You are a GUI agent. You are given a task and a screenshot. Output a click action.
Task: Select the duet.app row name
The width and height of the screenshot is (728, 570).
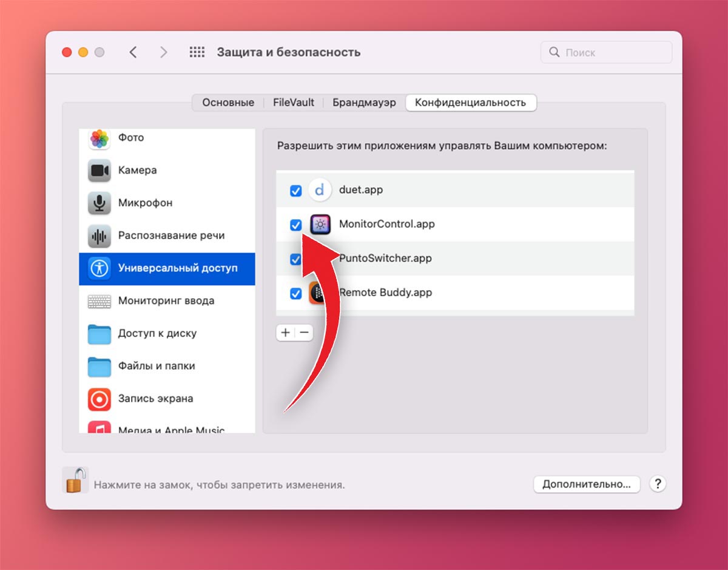361,190
